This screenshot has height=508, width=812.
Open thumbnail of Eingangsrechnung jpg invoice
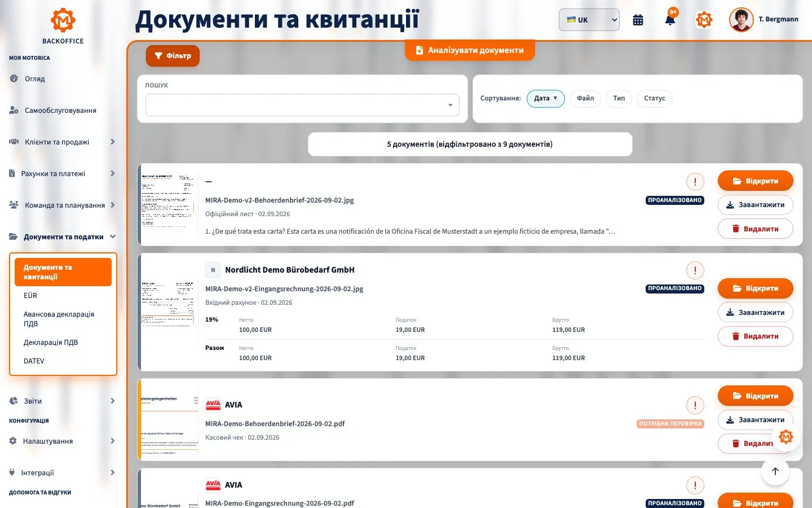tap(169, 312)
